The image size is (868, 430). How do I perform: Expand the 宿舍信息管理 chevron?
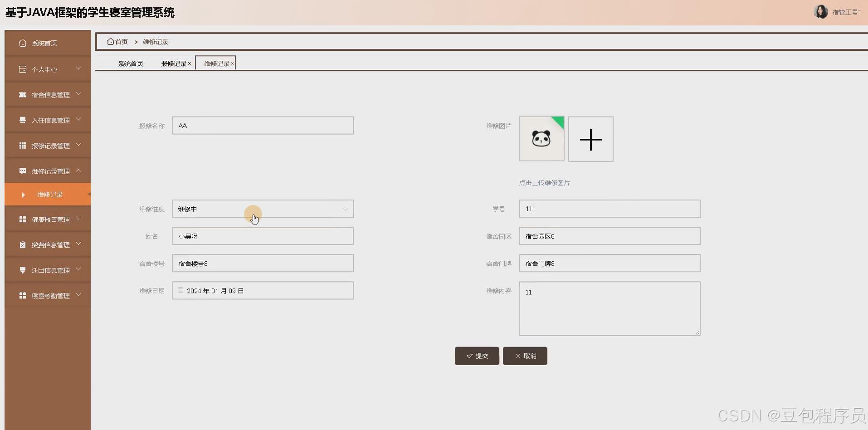[78, 94]
